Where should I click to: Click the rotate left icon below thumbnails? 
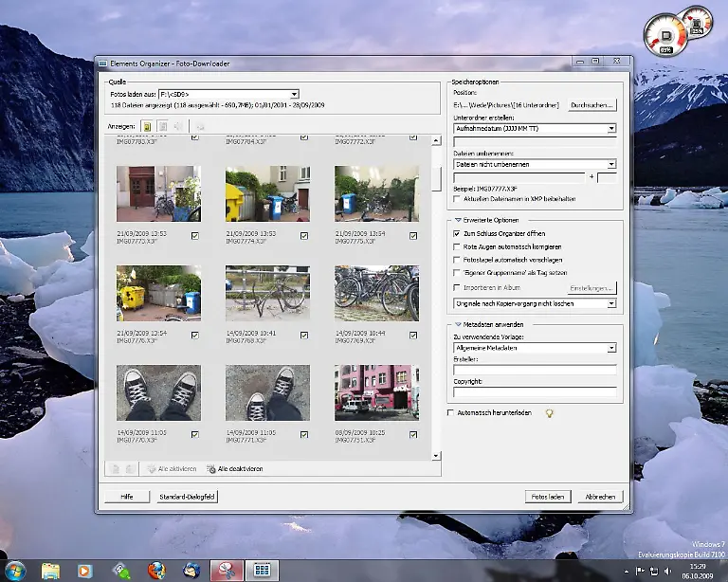coord(114,468)
